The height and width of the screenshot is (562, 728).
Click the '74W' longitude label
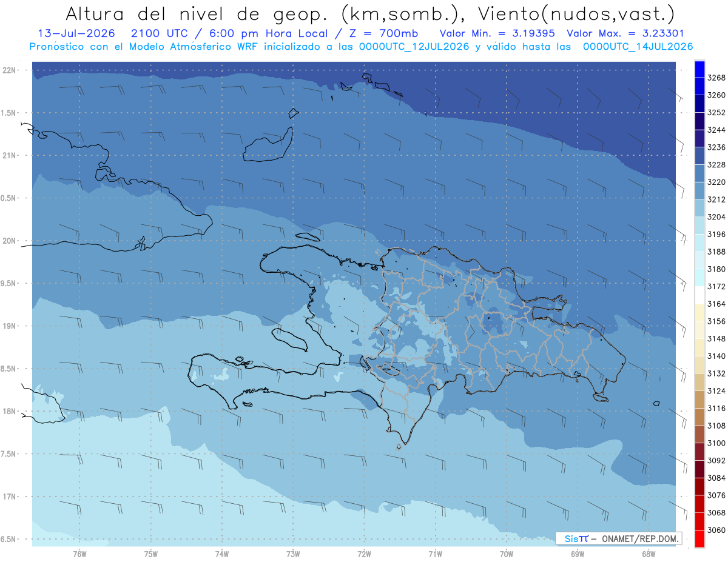(222, 554)
